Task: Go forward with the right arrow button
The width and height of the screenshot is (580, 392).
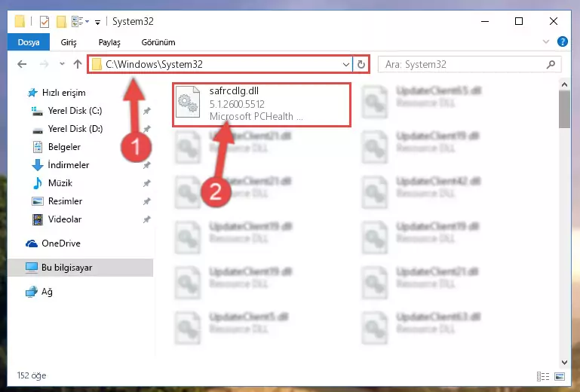Action: (44, 64)
